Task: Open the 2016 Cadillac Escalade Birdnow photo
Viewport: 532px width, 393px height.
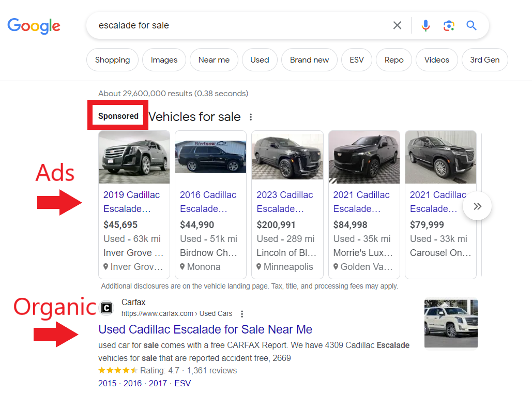Action: (x=211, y=157)
